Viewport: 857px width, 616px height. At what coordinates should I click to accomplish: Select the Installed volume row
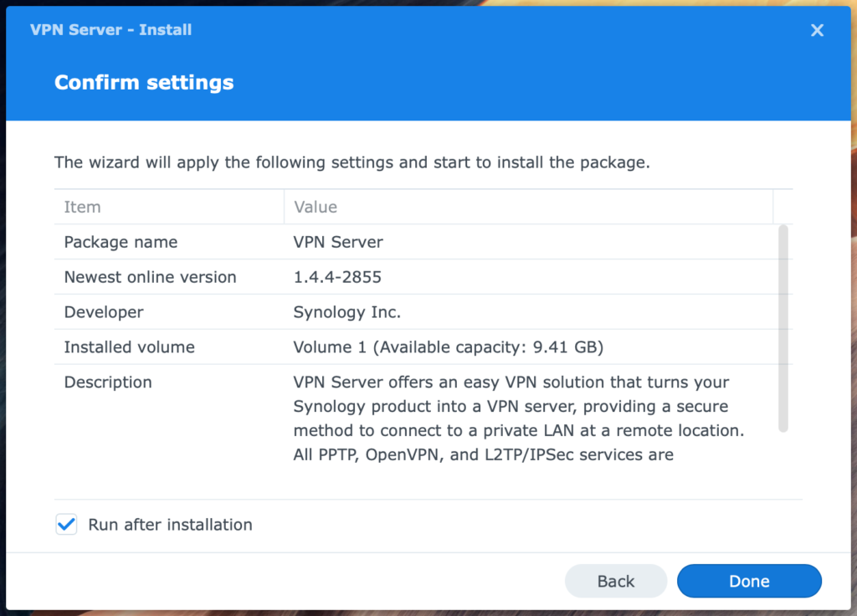click(130, 347)
